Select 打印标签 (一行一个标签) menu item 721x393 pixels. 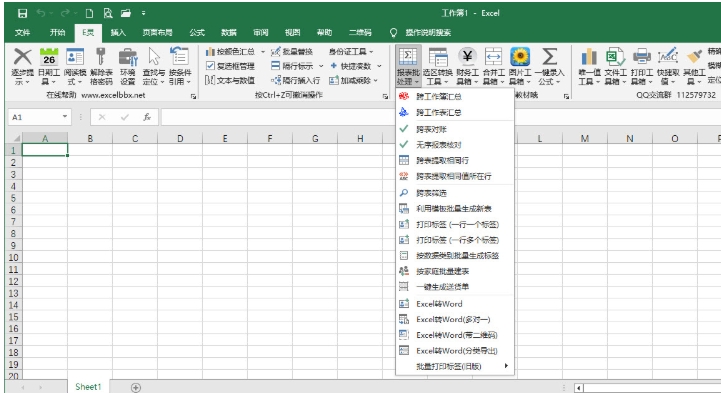click(455, 224)
